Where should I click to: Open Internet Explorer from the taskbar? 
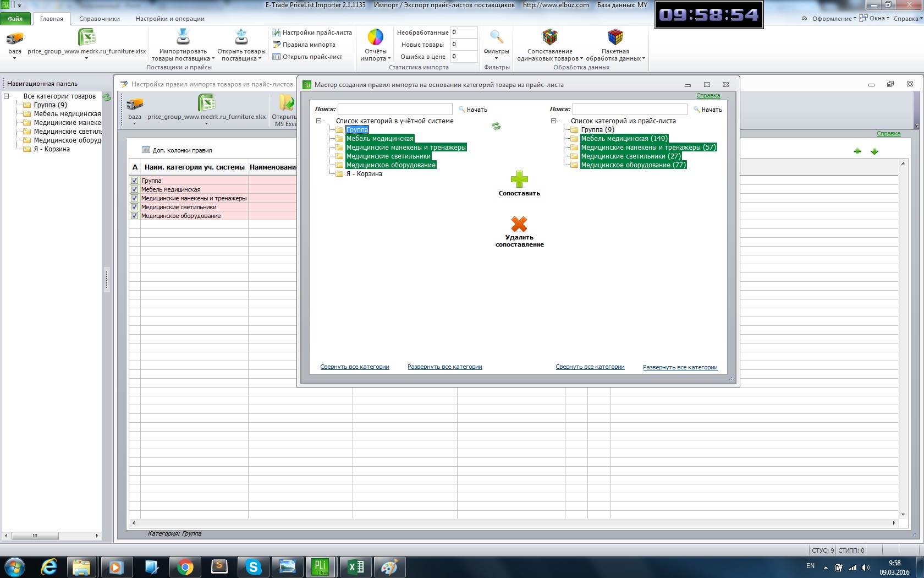[49, 567]
